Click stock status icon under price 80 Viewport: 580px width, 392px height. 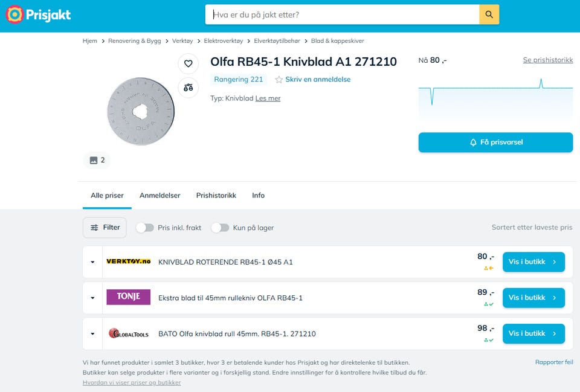[x=489, y=268]
